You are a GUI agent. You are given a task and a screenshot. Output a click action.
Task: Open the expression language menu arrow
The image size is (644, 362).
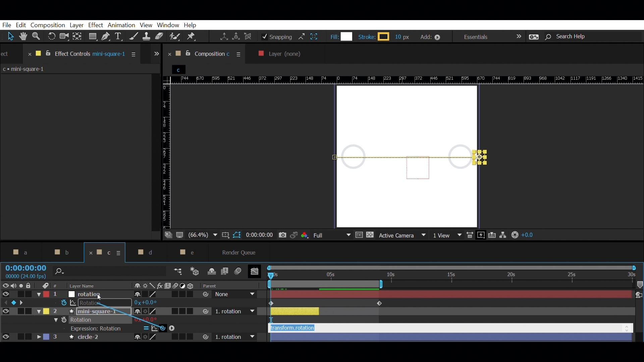point(172,329)
